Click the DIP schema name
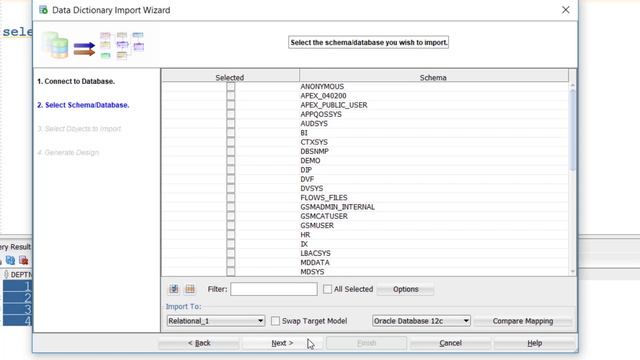Image resolution: width=640 pixels, height=360 pixels. (306, 170)
